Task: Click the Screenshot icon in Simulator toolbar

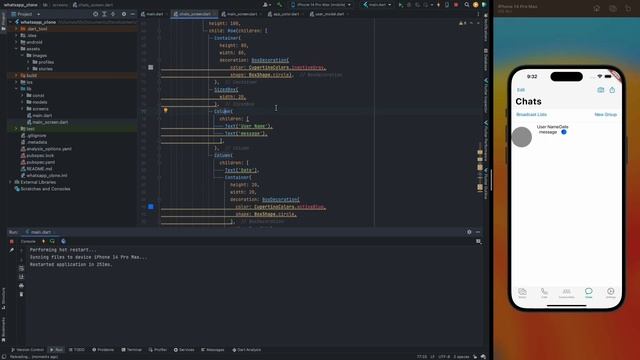Action: 613,8
